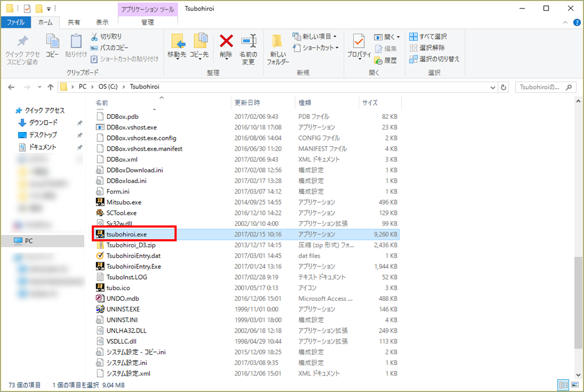
Task: Switch to the ホーム tab
Action: 45,22
